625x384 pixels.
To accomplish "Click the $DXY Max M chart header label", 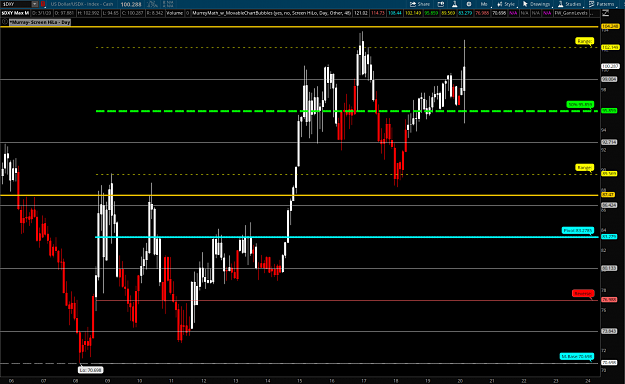I will (15, 13).
